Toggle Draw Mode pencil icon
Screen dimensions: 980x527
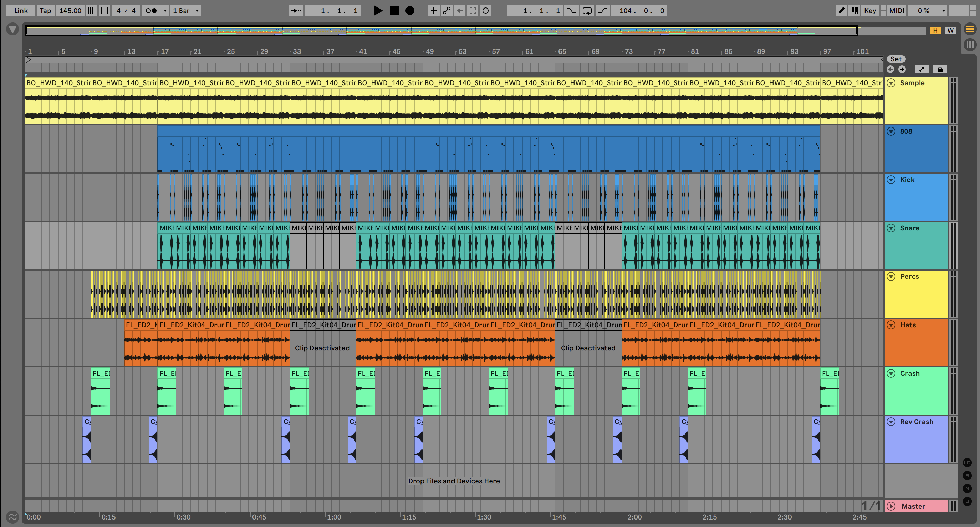click(841, 11)
